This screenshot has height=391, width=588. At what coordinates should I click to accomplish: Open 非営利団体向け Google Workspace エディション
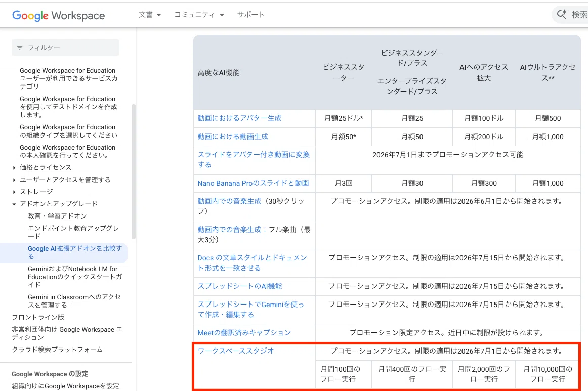[x=67, y=333]
